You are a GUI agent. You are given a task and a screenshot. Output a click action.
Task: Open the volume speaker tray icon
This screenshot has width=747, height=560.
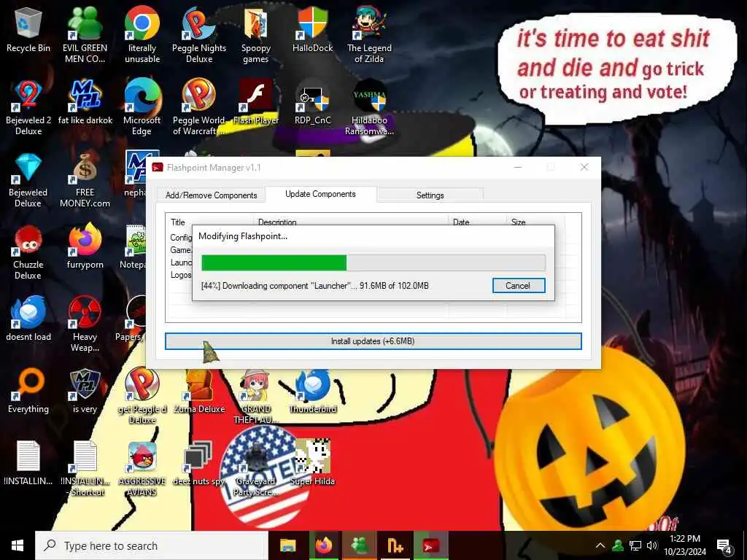[652, 545]
